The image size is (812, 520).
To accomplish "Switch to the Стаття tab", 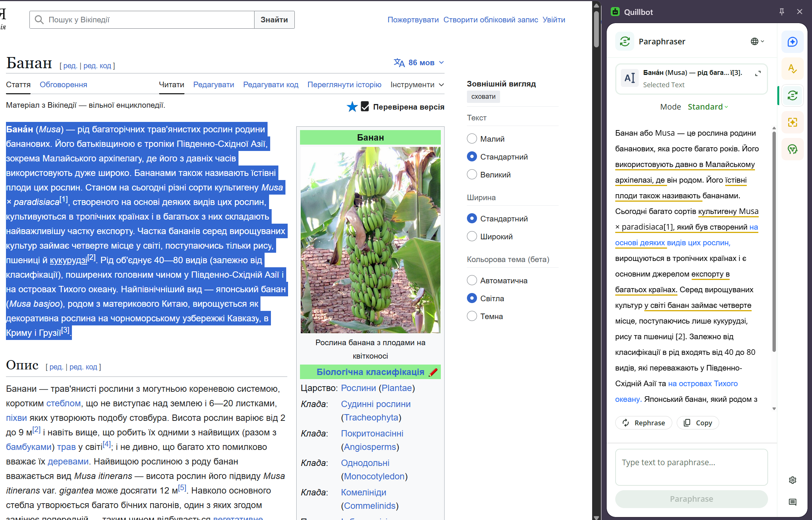I will pos(18,85).
